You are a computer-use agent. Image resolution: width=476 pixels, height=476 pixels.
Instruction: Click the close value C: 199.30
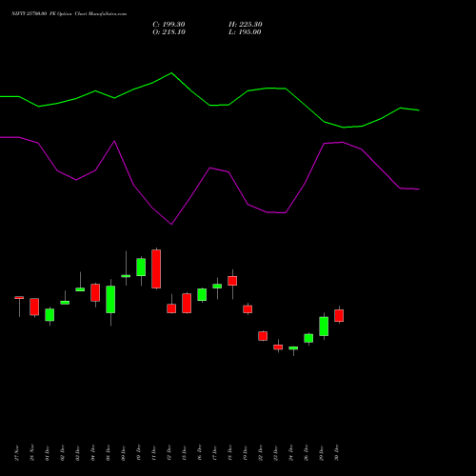(x=169, y=25)
